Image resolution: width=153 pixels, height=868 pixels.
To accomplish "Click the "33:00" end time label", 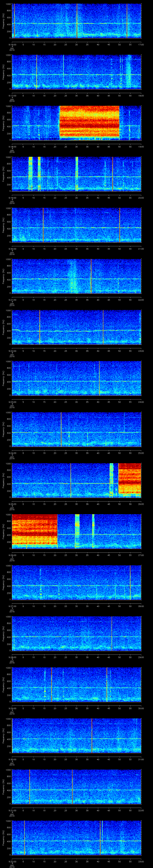I will point(141,861).
